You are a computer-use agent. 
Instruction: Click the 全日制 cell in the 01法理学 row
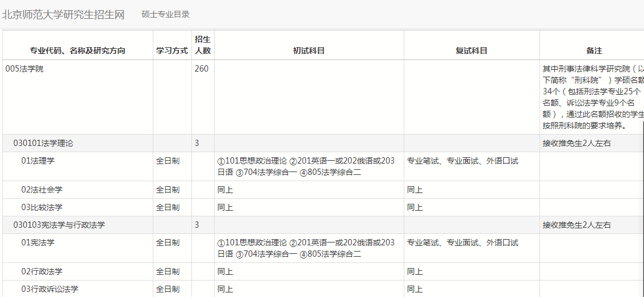click(x=168, y=161)
